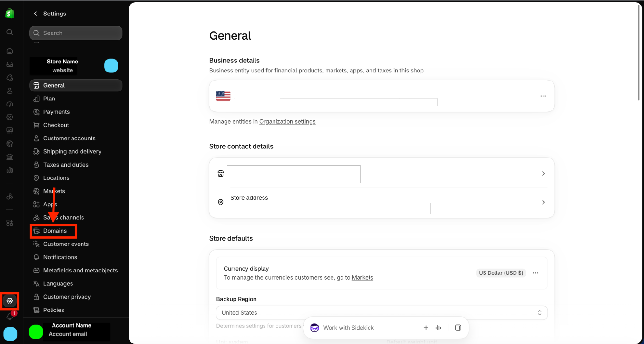Open Customers via the person rail icon
This screenshot has height=344, width=644.
coord(10,91)
